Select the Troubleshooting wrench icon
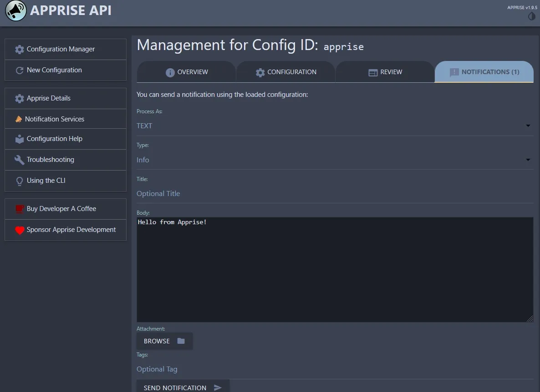The height and width of the screenshot is (392, 540). click(x=20, y=160)
